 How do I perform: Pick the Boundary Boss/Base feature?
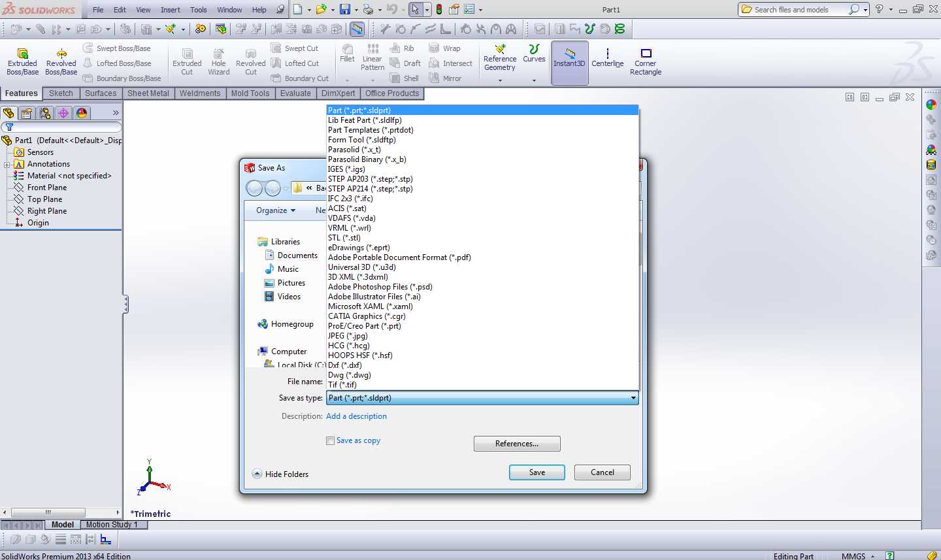(x=122, y=78)
